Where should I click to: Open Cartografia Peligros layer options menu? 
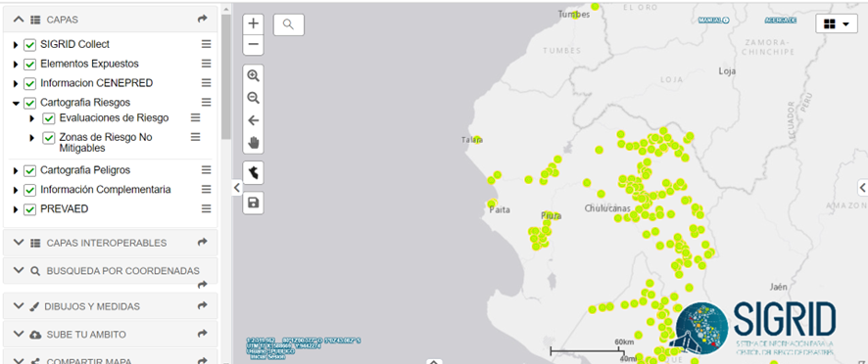tap(206, 170)
